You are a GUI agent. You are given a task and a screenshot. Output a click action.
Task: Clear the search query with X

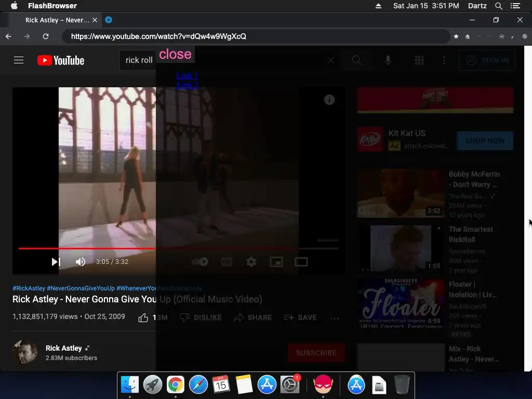(x=331, y=60)
